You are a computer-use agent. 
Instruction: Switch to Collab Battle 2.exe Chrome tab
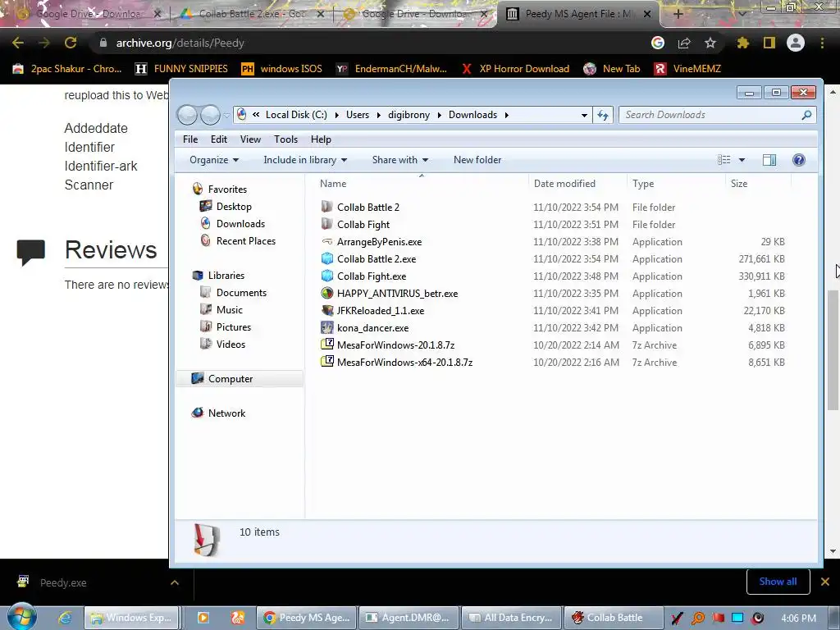point(252,14)
